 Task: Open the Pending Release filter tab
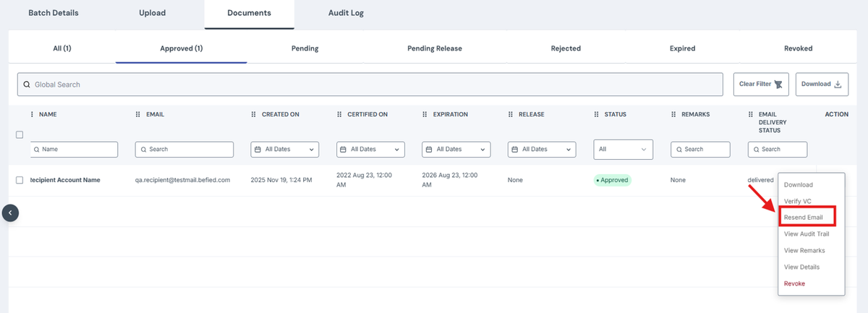point(435,48)
